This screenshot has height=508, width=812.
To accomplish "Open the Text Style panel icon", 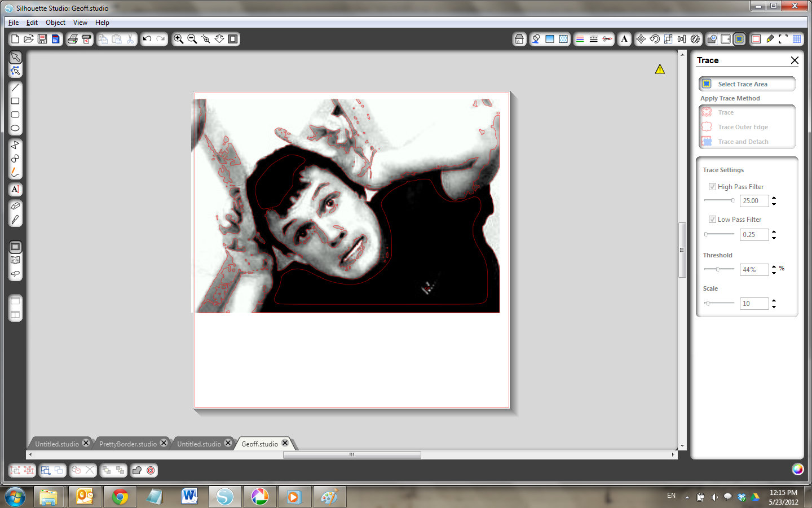I will tap(624, 39).
